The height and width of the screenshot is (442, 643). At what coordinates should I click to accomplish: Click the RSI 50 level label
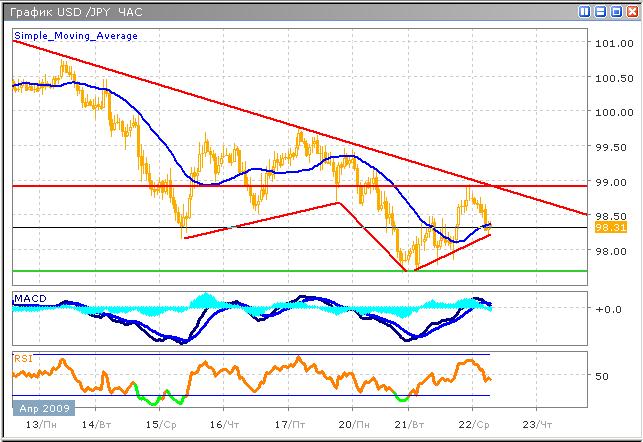tap(601, 377)
